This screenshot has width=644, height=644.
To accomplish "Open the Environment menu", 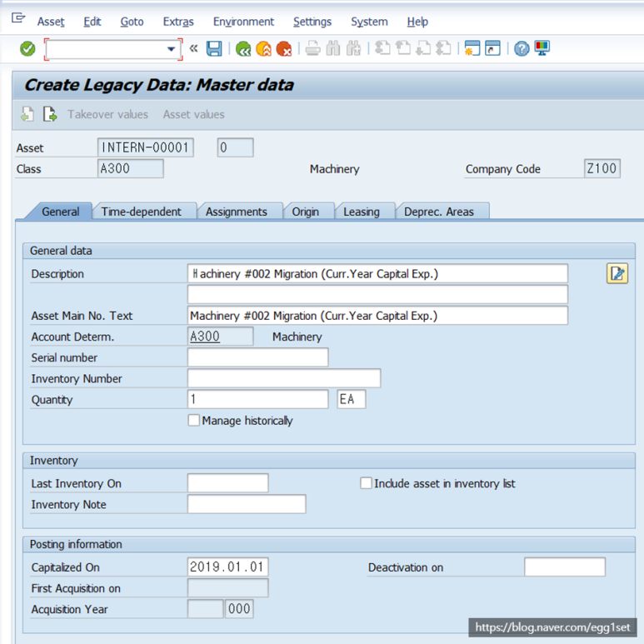I will (x=243, y=22).
